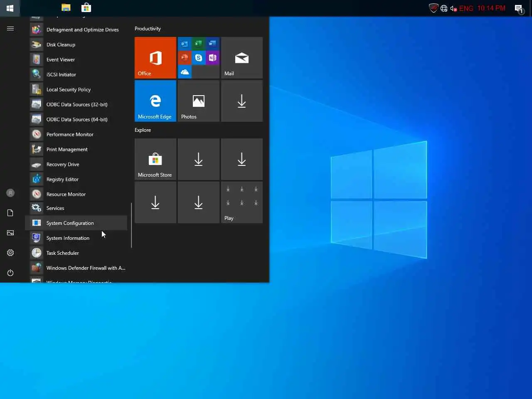Click OneDrive icon in Office apps tile

[x=185, y=71]
